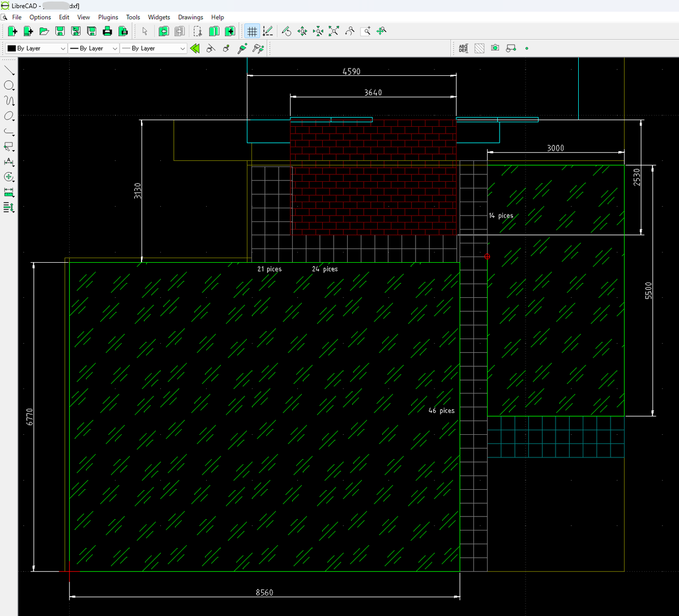Click the Save All icon

click(91, 31)
